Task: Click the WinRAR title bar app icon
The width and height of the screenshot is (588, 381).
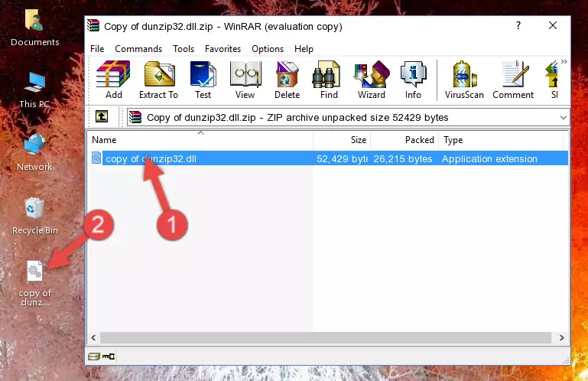Action: 93,25
